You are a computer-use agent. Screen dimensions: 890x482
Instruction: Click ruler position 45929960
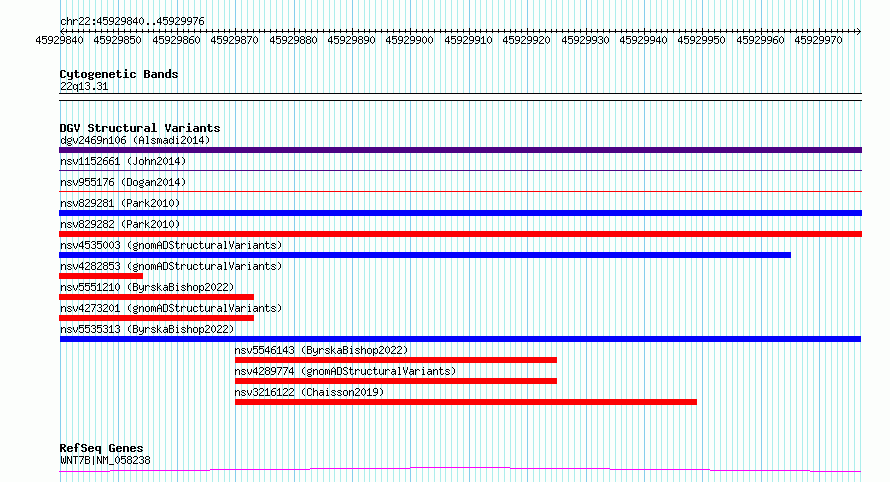pos(760,40)
